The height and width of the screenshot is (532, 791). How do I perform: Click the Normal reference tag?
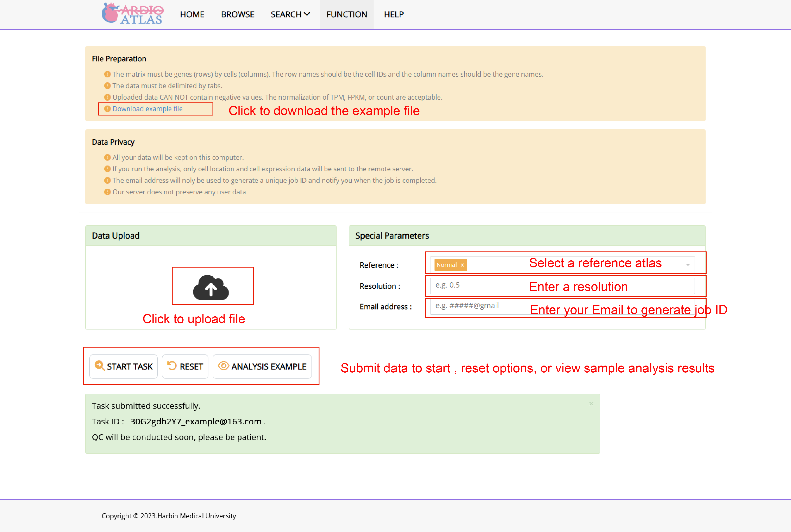446,265
